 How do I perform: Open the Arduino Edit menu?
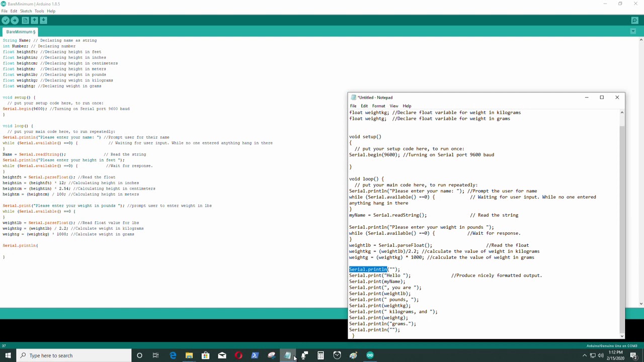pyautogui.click(x=14, y=11)
